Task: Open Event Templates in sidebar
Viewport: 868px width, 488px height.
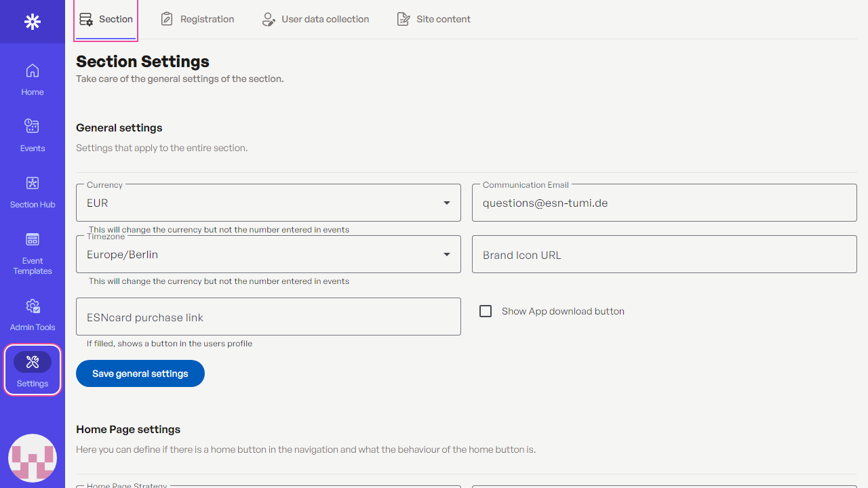Action: [32, 253]
